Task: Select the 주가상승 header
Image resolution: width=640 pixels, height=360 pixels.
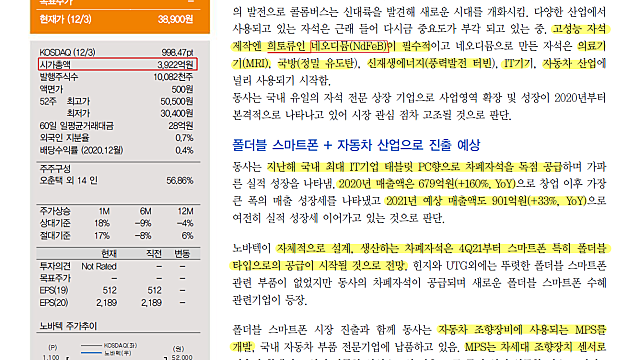Action: point(55,211)
